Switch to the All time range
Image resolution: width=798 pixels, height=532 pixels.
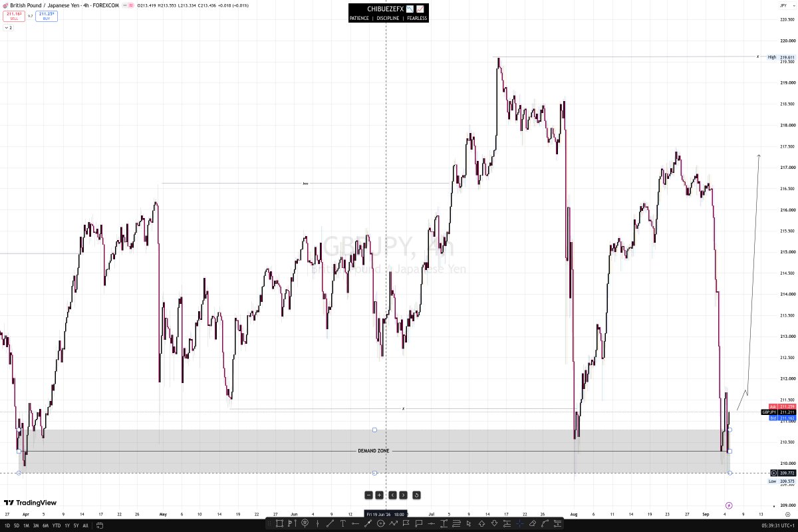[x=85, y=525]
